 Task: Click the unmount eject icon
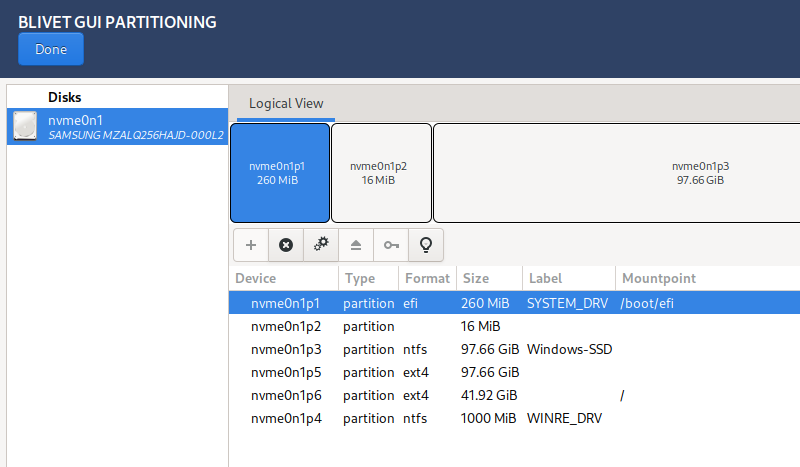[356, 245]
